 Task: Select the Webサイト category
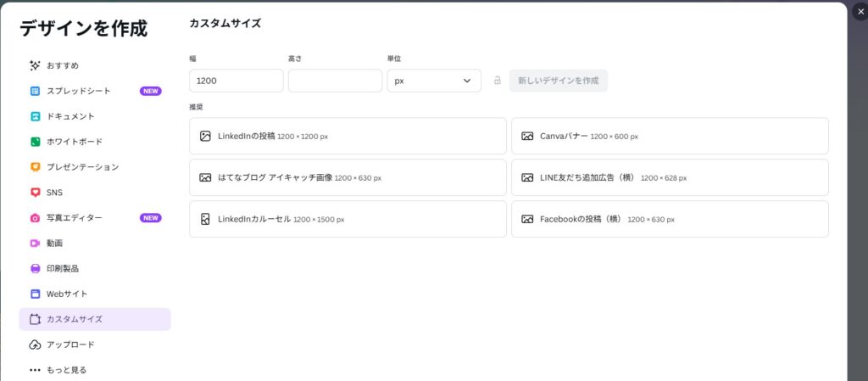point(66,294)
